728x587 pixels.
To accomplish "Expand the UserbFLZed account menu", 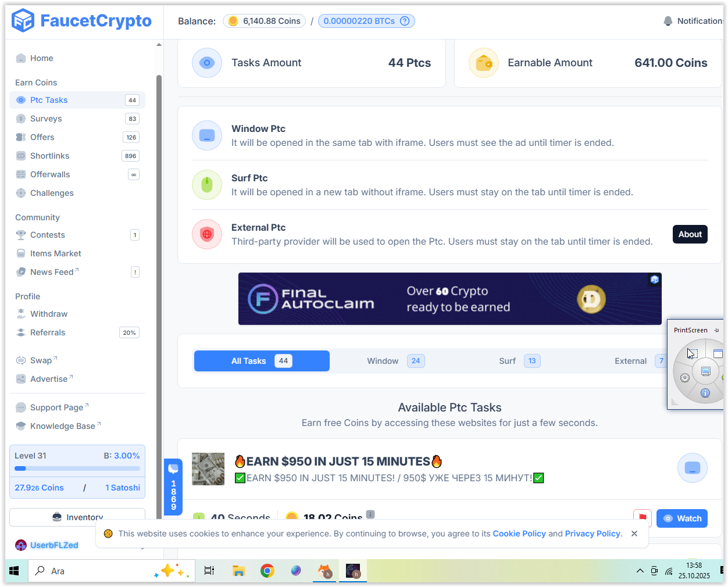I will click(x=142, y=548).
